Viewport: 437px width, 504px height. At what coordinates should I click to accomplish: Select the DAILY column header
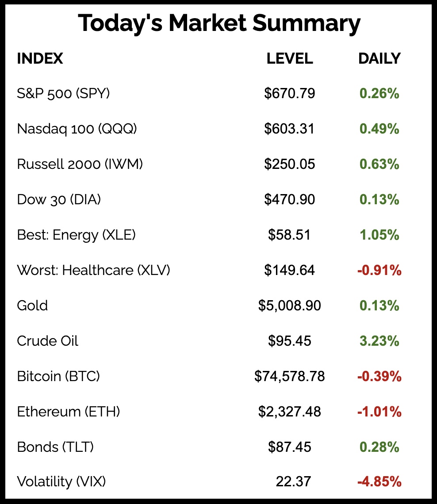(379, 58)
